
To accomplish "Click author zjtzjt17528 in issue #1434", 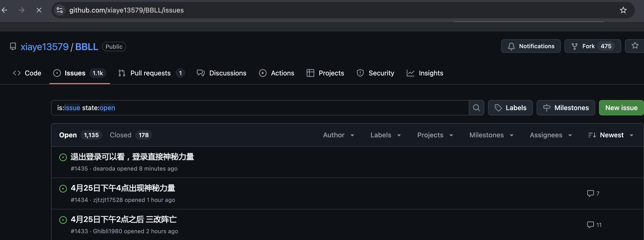I will pos(108,200).
